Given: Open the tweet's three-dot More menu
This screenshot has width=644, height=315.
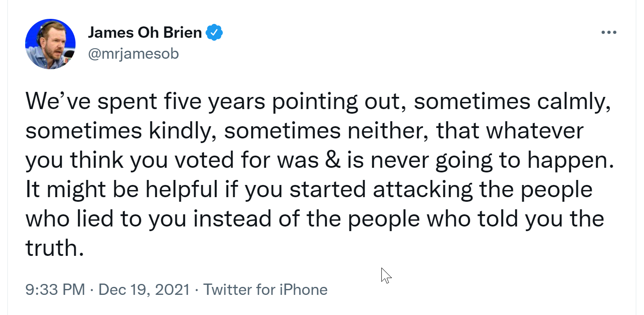Looking at the screenshot, I should point(608,32).
